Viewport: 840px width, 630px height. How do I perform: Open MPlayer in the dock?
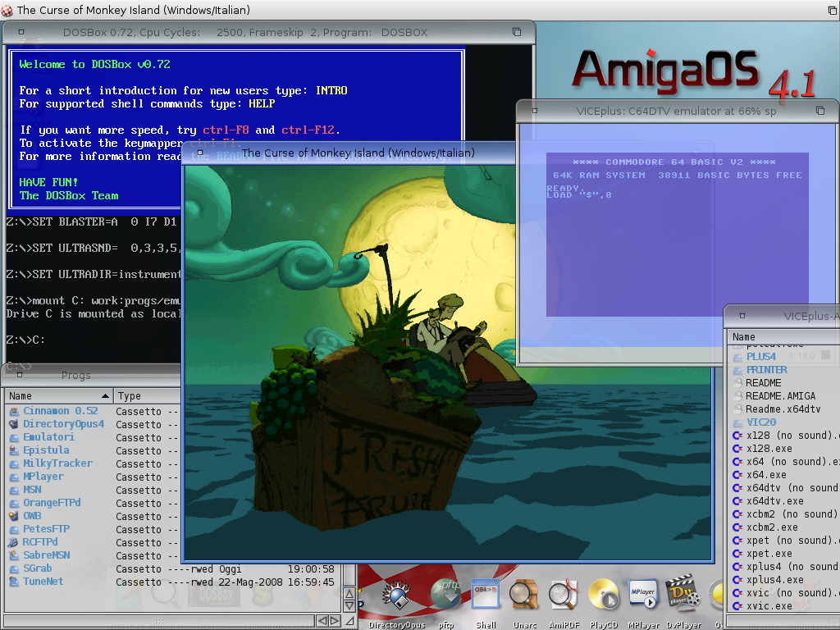[x=643, y=598]
